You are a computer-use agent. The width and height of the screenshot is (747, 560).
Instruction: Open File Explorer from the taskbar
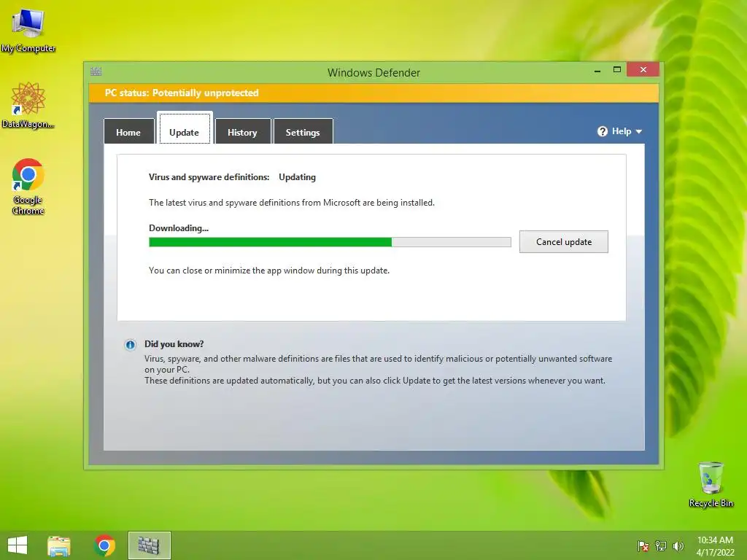pos(59,545)
